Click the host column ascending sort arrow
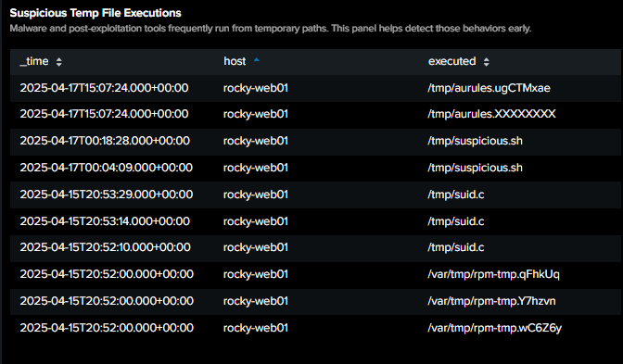This screenshot has width=623, height=364. [x=256, y=60]
